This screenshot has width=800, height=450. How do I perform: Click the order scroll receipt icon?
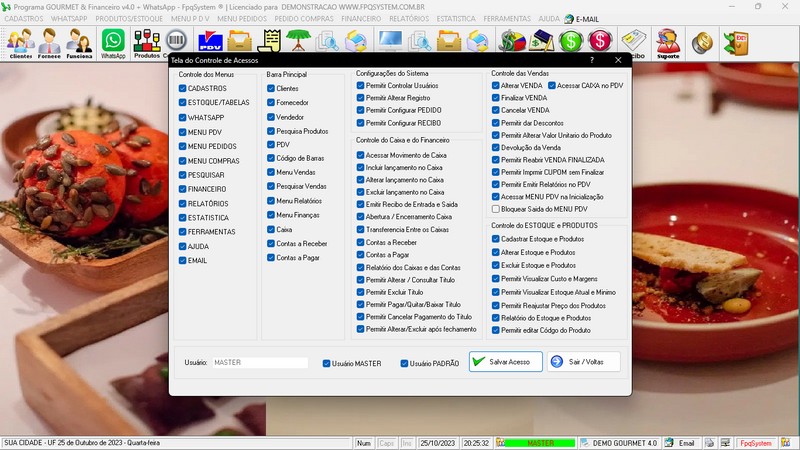click(x=269, y=41)
